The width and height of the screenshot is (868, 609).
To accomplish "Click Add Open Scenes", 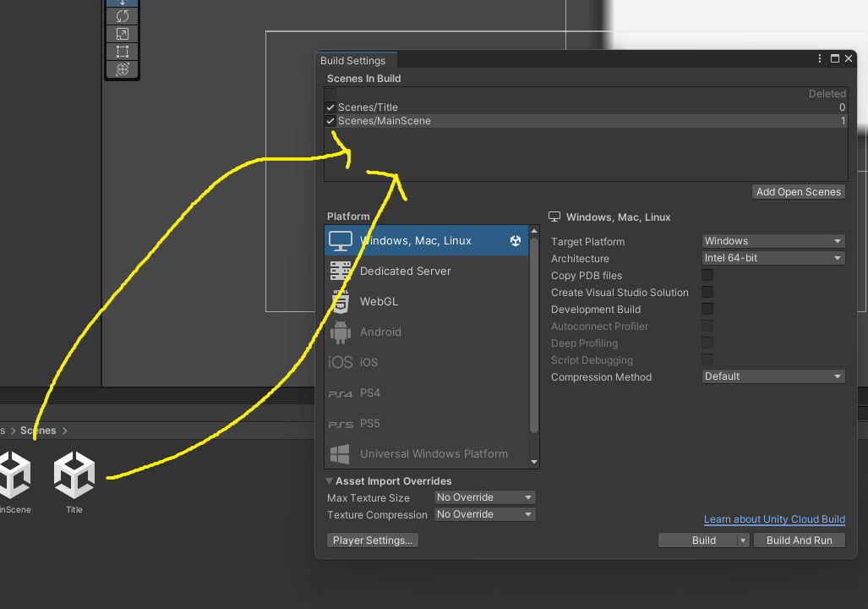I will (x=798, y=192).
